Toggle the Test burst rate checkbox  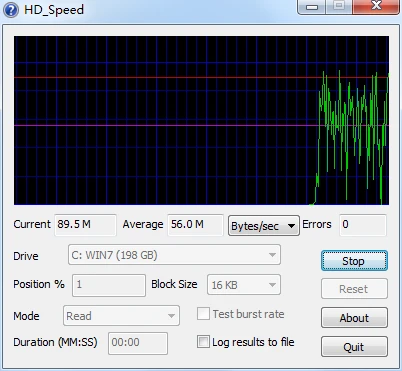pos(203,314)
